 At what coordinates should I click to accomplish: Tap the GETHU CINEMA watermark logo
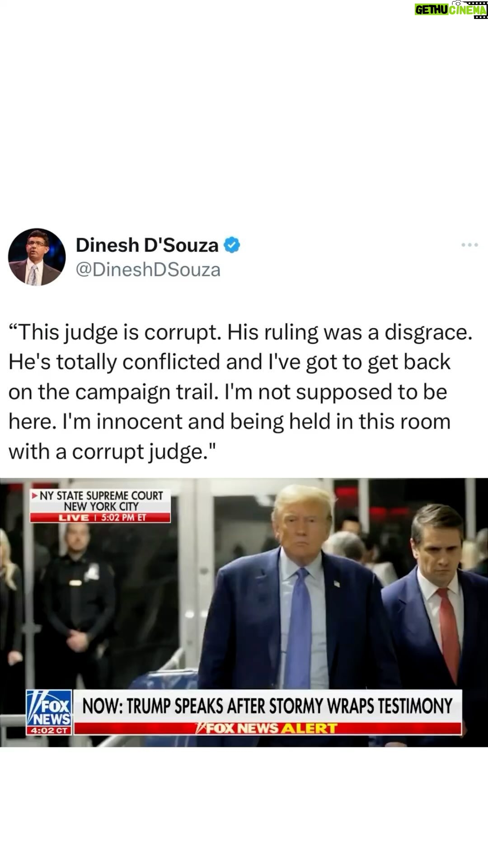pyautogui.click(x=451, y=10)
